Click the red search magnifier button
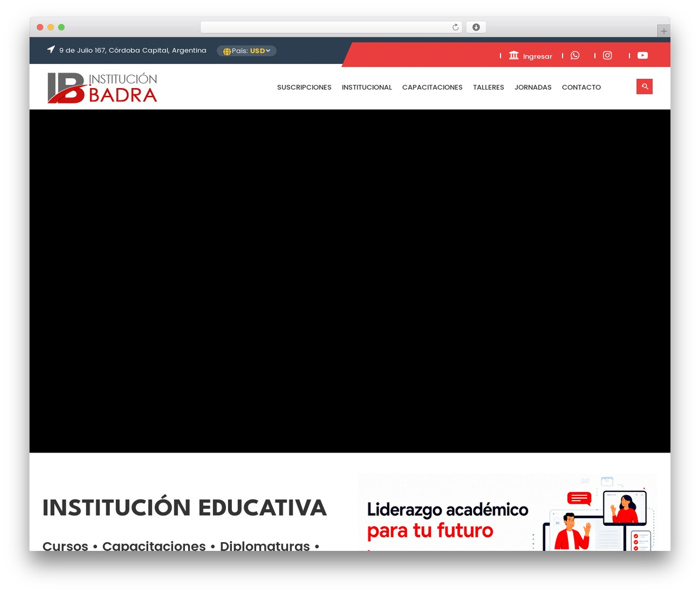Viewport: 700px width, 593px height. point(644,86)
